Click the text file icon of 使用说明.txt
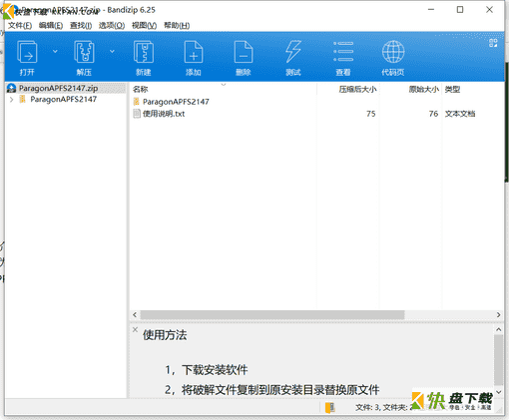 point(137,114)
